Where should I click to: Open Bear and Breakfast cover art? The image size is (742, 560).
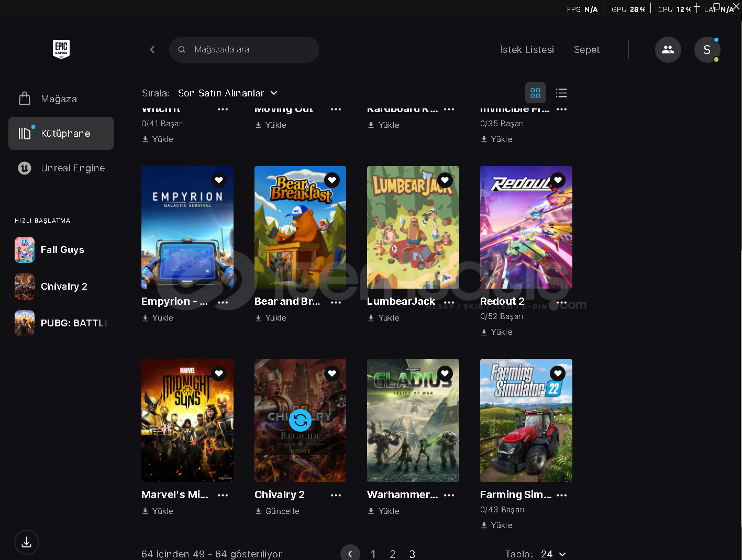pyautogui.click(x=300, y=227)
